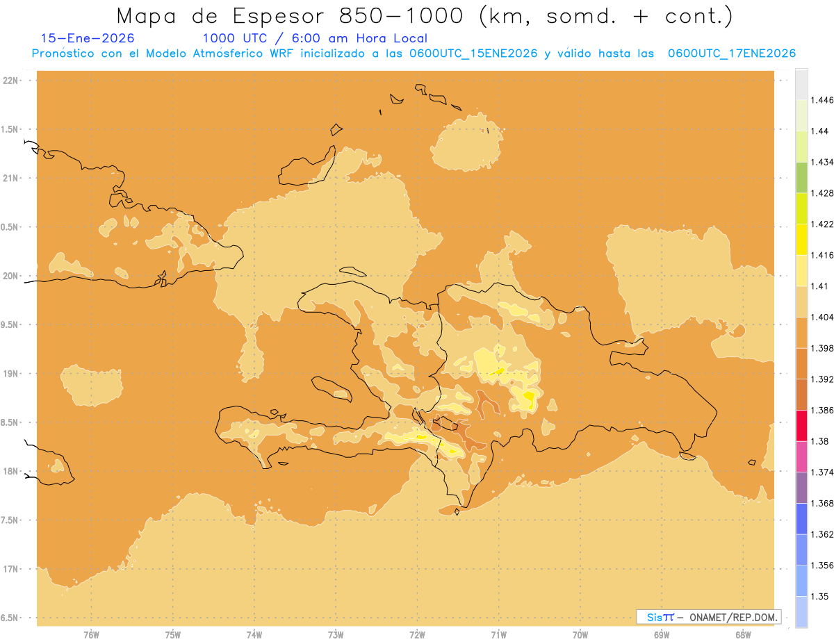Pick the pink 1.374–1.38 colorbar swatch
This screenshot has height=644, width=834.
coord(801,456)
